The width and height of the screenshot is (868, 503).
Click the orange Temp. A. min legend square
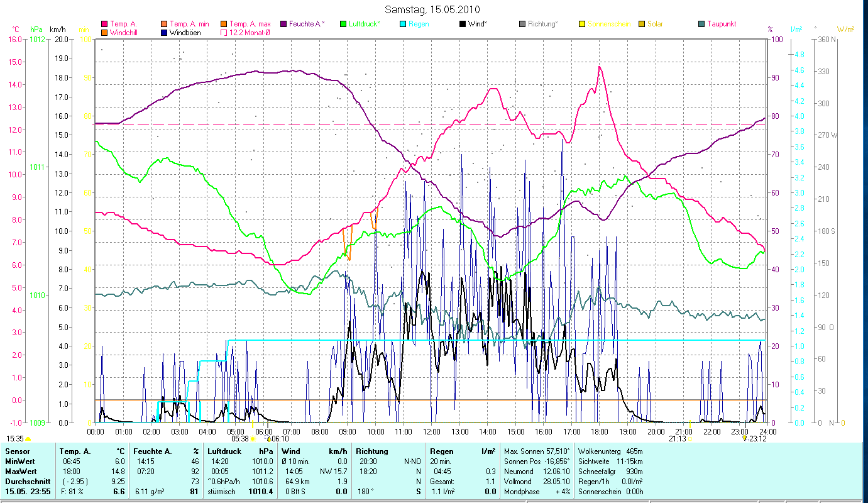pyautogui.click(x=165, y=24)
